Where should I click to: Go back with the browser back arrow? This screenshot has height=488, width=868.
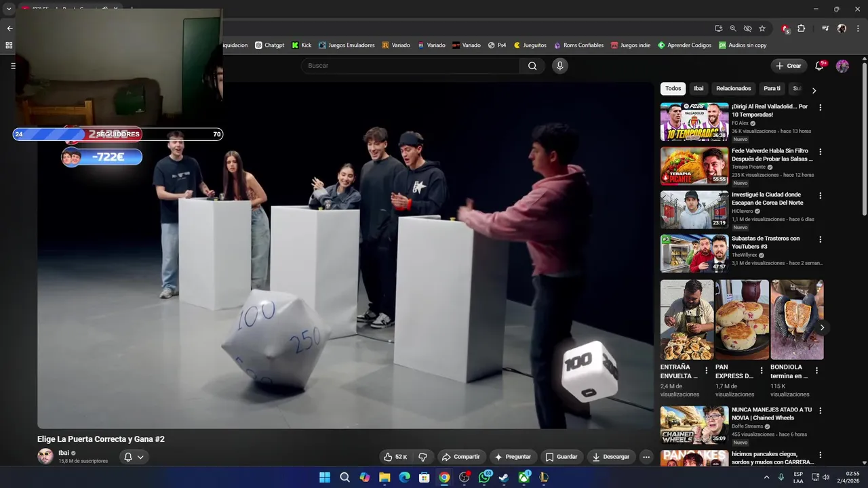click(x=9, y=28)
